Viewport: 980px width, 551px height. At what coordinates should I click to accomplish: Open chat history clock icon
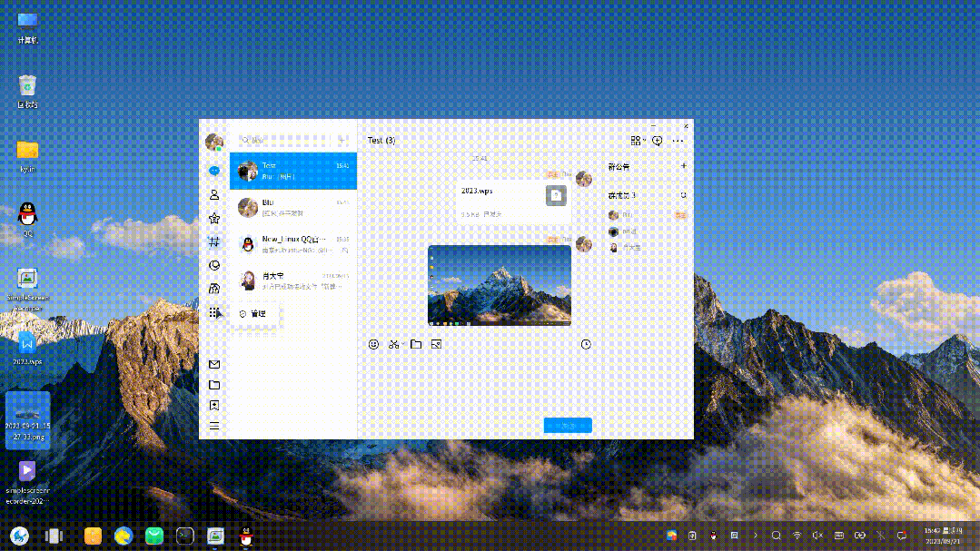pyautogui.click(x=586, y=345)
